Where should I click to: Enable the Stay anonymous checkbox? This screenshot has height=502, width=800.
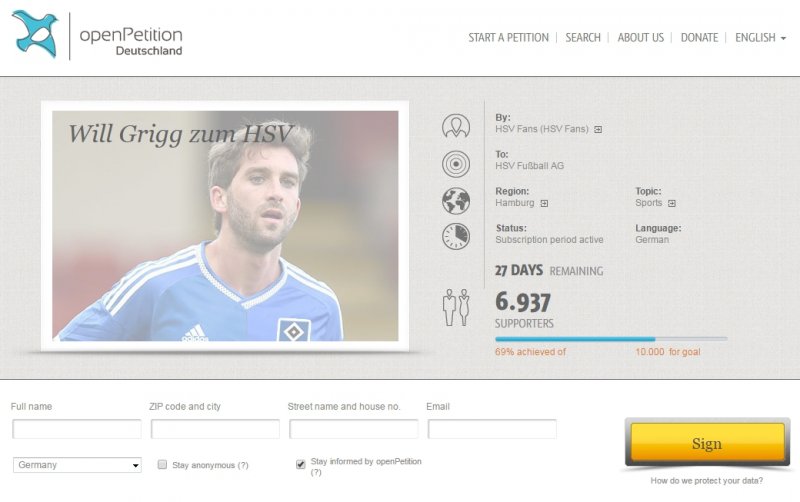162,464
